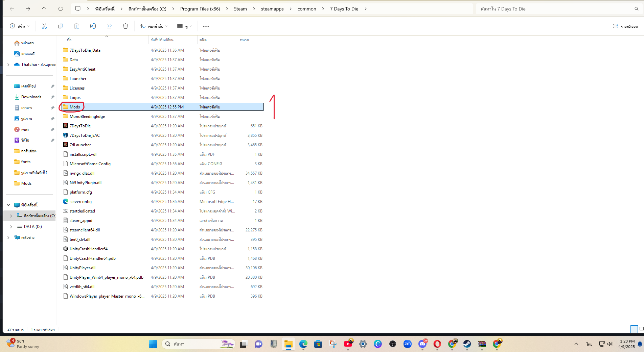Viewport: 644px width, 352px height.
Task: Click the Copy icon in toolbar
Action: [61, 26]
